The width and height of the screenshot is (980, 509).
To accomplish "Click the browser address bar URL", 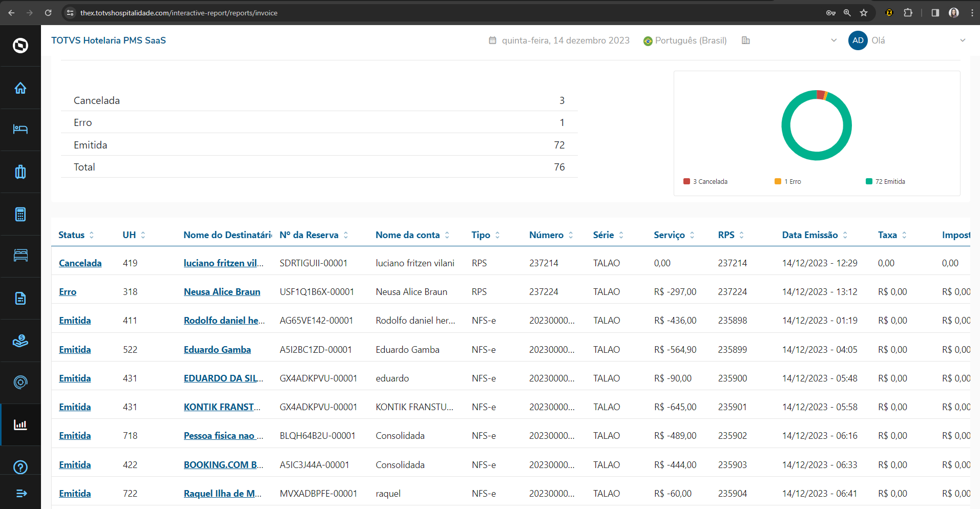I will pyautogui.click(x=179, y=13).
